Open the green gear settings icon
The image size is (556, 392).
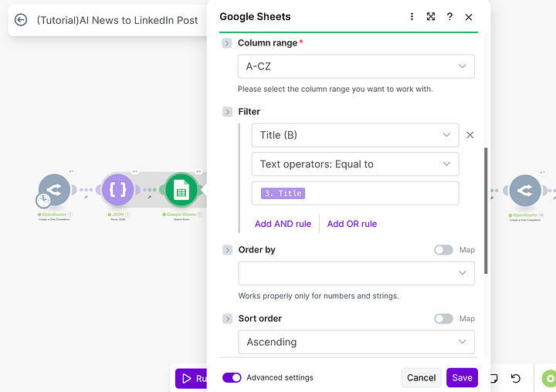click(549, 378)
